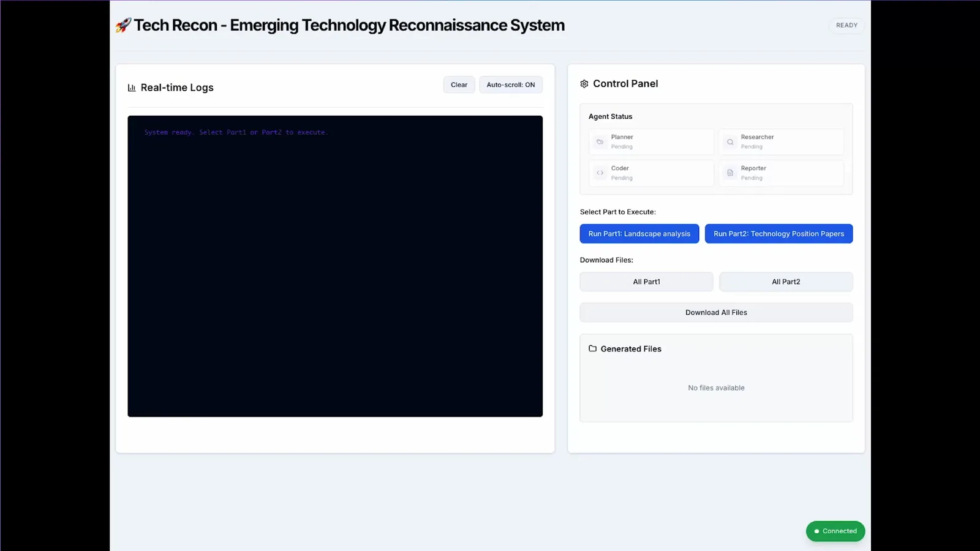Click the 'No files available' text
The height and width of the screenshot is (551, 980).
(x=716, y=388)
